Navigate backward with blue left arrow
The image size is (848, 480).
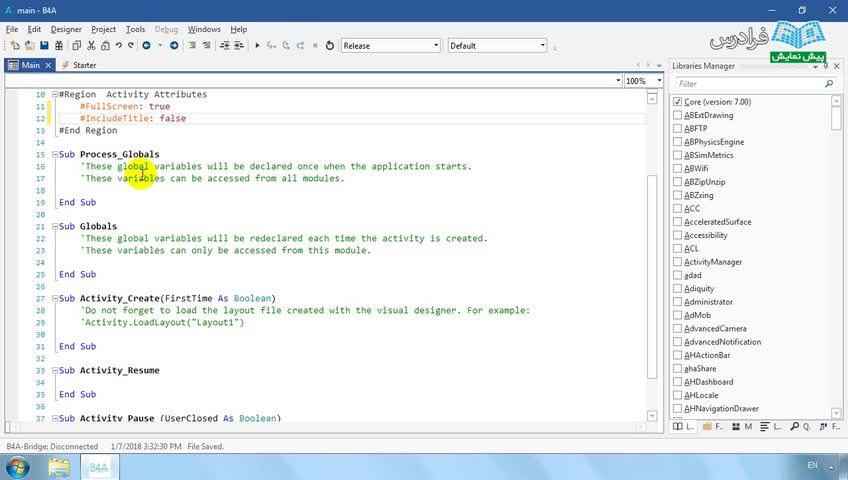tap(146, 46)
